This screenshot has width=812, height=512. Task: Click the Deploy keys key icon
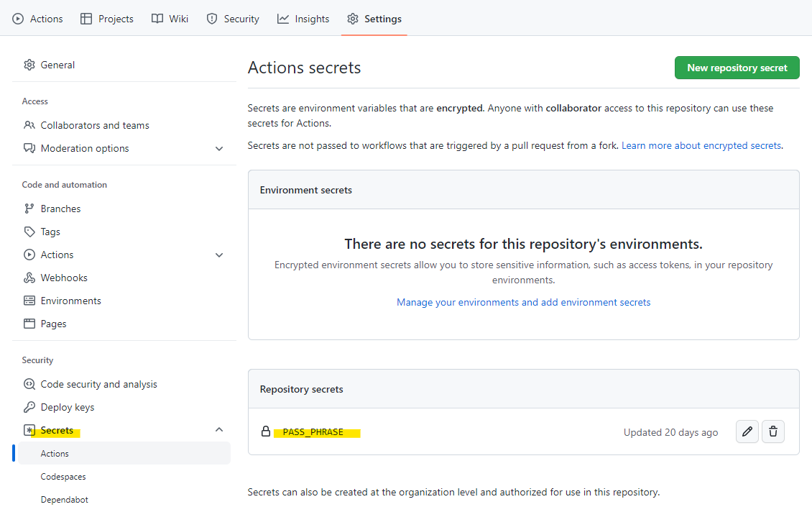click(x=29, y=407)
